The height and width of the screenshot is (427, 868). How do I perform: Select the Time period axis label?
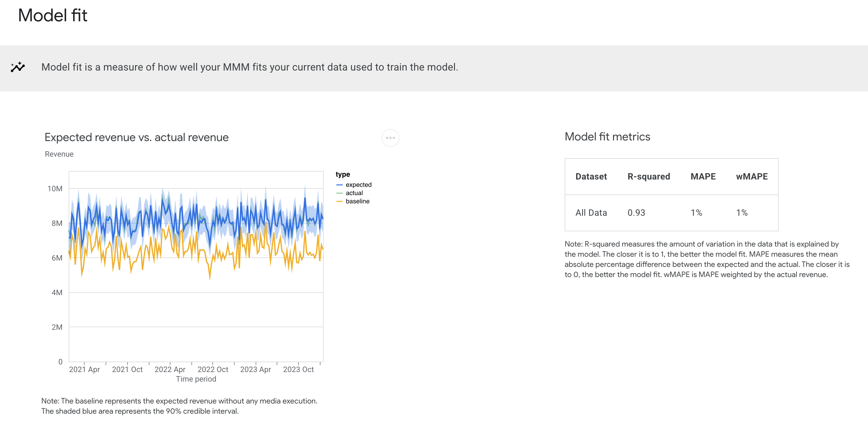tap(196, 378)
